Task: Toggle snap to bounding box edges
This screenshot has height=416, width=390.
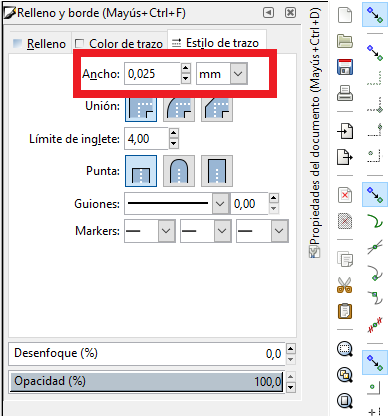Action: (375, 79)
